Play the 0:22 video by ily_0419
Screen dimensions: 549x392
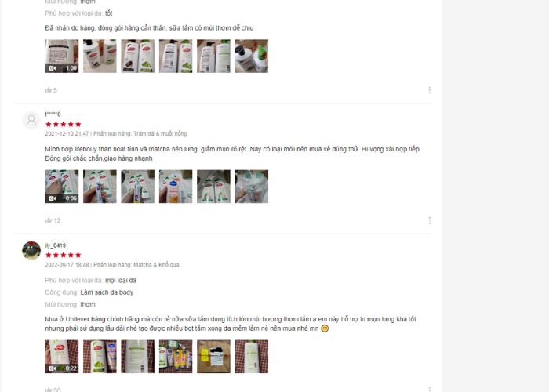click(62, 356)
